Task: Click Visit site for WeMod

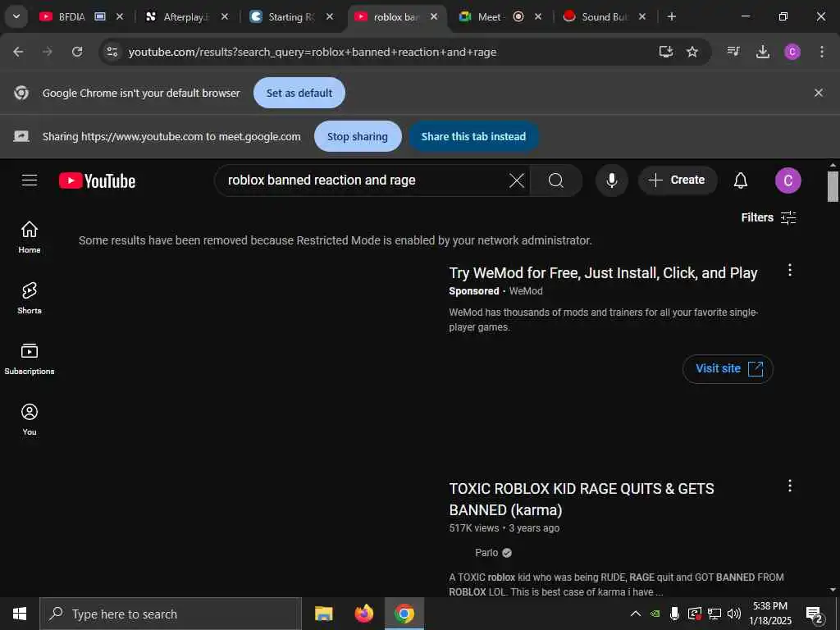Action: [728, 368]
